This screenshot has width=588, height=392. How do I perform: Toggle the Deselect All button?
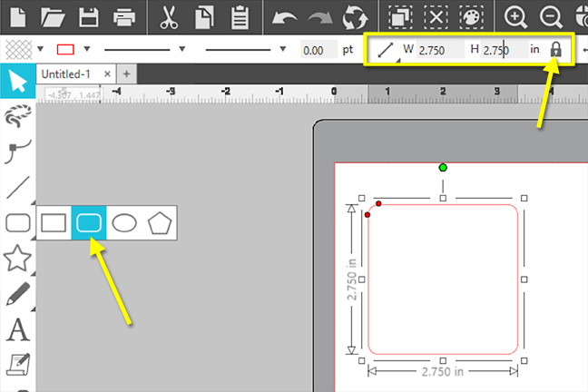coord(437,16)
